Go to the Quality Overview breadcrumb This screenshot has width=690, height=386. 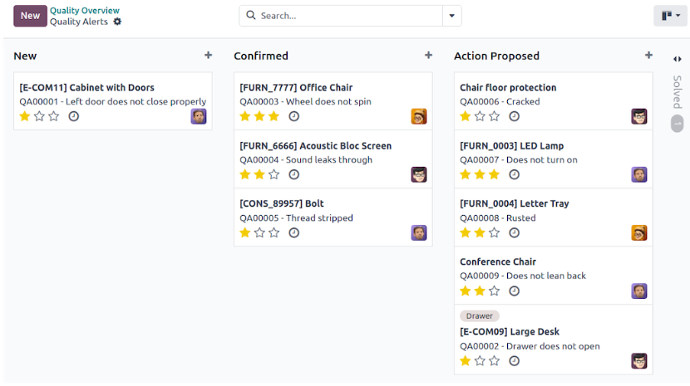point(84,10)
